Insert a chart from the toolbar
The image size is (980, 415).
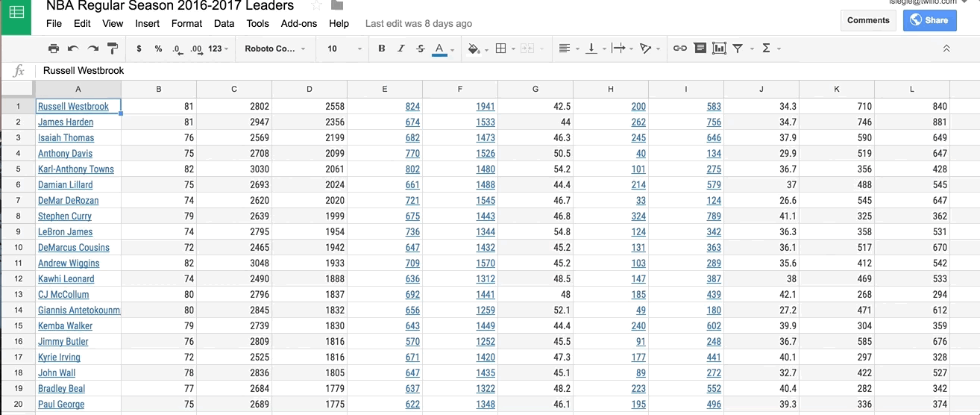pyautogui.click(x=719, y=49)
